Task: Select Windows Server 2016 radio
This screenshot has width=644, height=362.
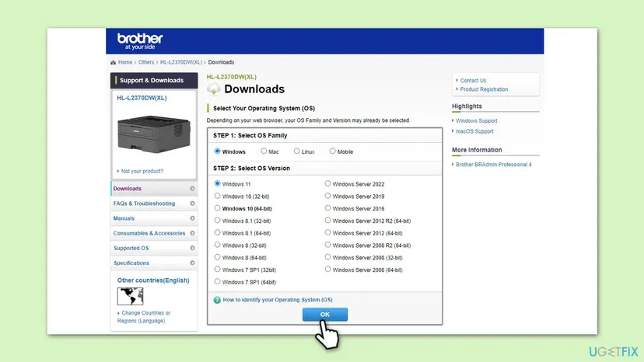Action: pyautogui.click(x=327, y=208)
